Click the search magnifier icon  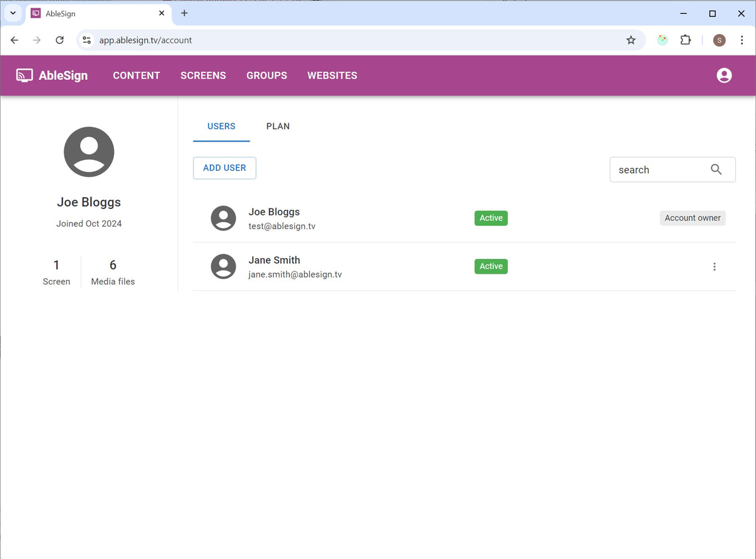coord(716,169)
